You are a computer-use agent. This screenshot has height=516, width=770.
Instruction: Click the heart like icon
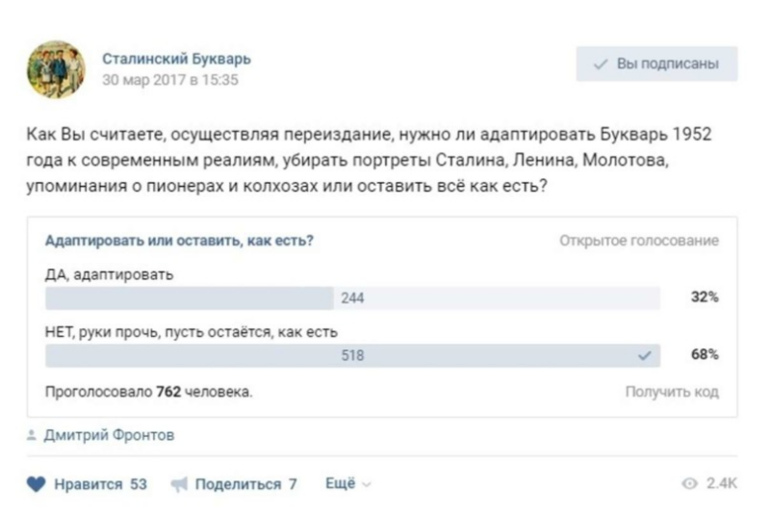point(36,484)
